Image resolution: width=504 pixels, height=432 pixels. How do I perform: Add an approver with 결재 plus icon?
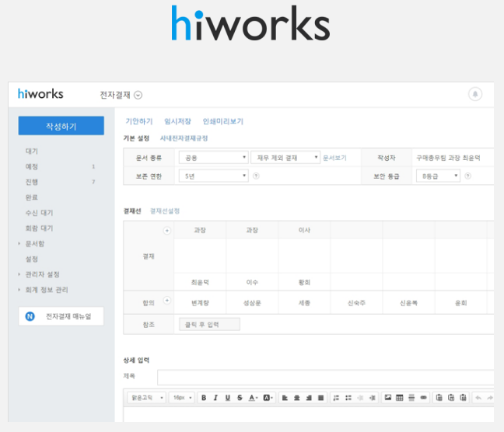pos(166,231)
